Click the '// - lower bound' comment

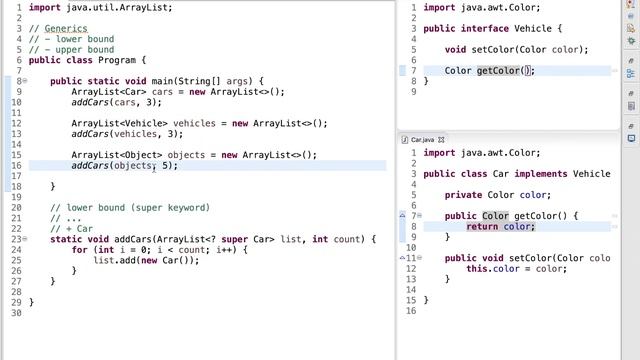pyautogui.click(x=71, y=39)
